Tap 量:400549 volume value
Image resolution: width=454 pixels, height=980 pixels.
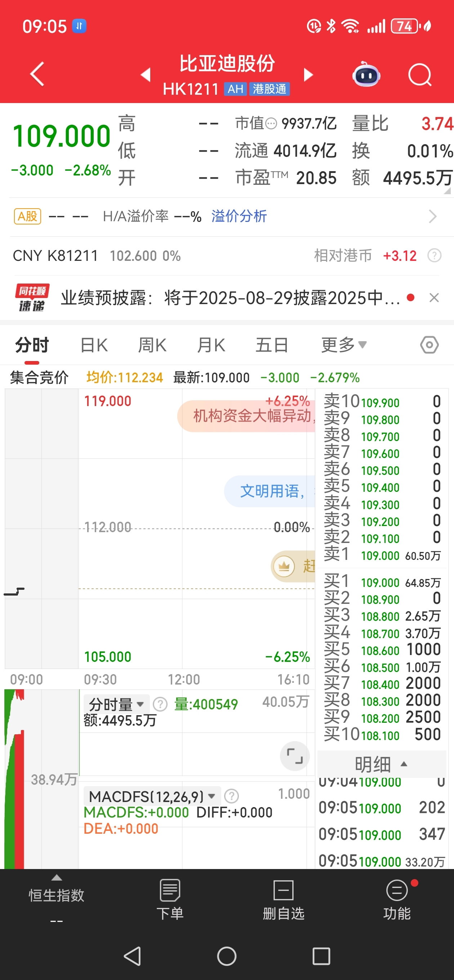[x=206, y=705]
